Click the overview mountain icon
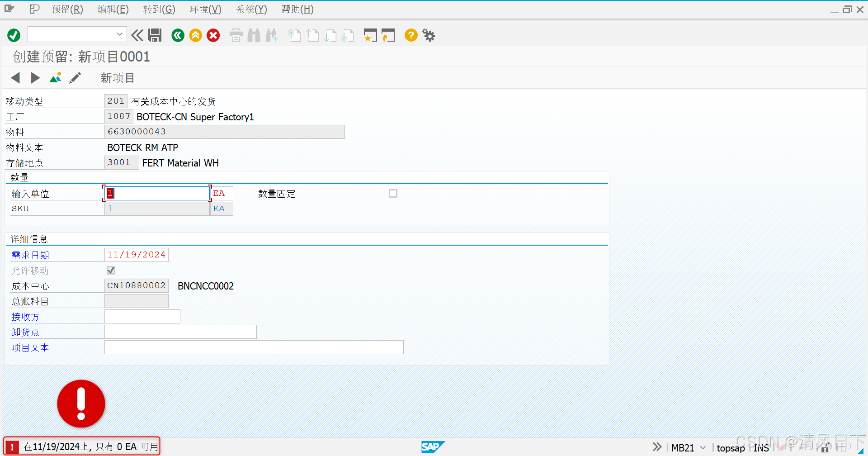This screenshot has width=868, height=456. [56, 78]
